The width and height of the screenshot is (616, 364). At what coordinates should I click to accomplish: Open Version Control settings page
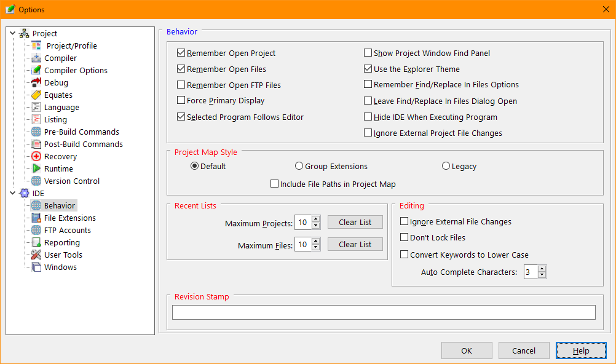(71, 181)
